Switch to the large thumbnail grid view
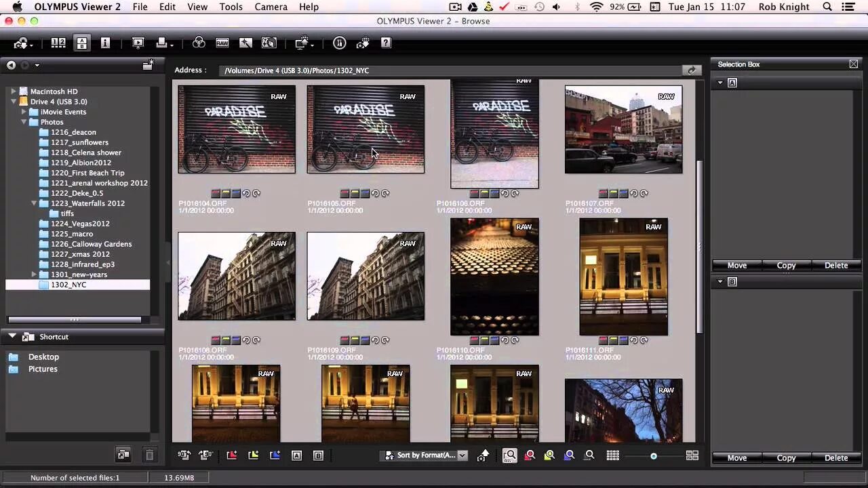868x488 pixels. pos(692,455)
